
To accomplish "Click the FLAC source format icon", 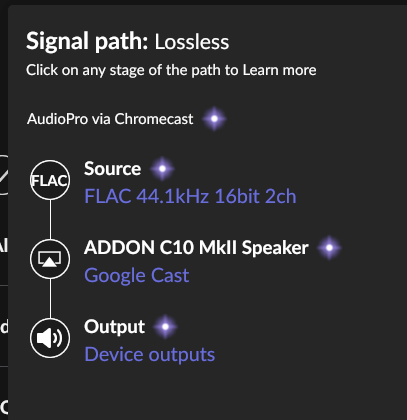I will coord(50,180).
